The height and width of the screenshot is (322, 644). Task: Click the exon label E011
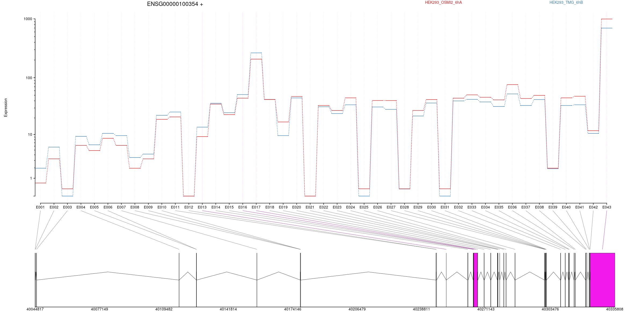click(x=175, y=207)
